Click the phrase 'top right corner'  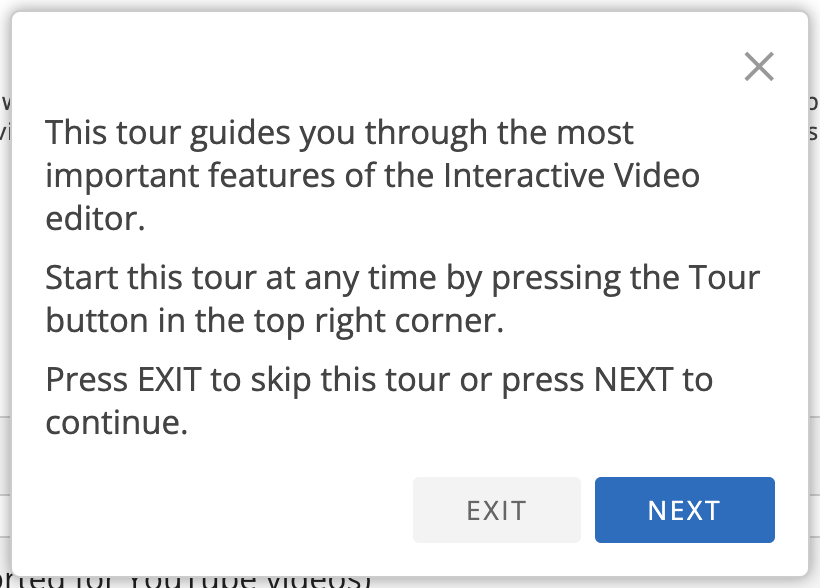[391, 320]
